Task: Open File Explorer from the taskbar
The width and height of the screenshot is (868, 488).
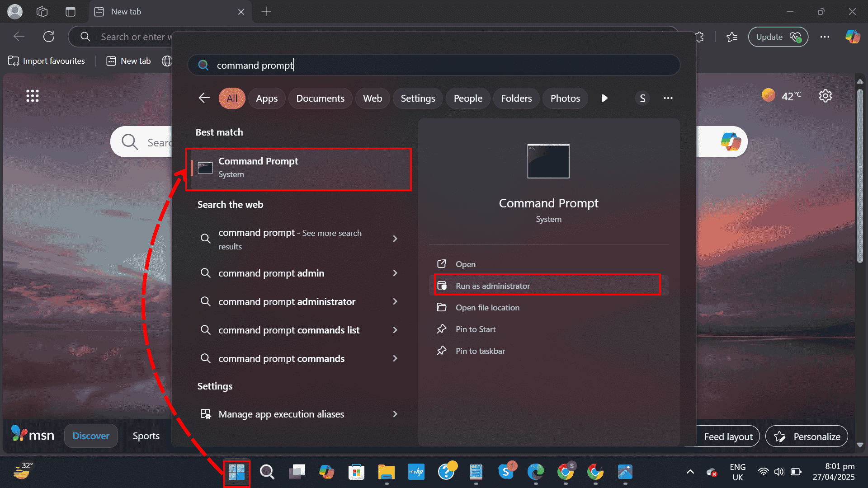Action: pyautogui.click(x=386, y=472)
